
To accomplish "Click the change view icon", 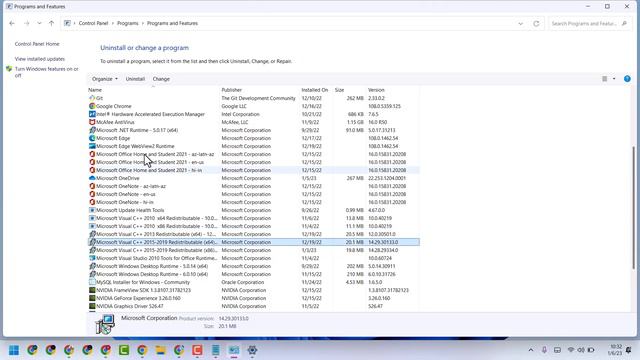I will (604, 79).
